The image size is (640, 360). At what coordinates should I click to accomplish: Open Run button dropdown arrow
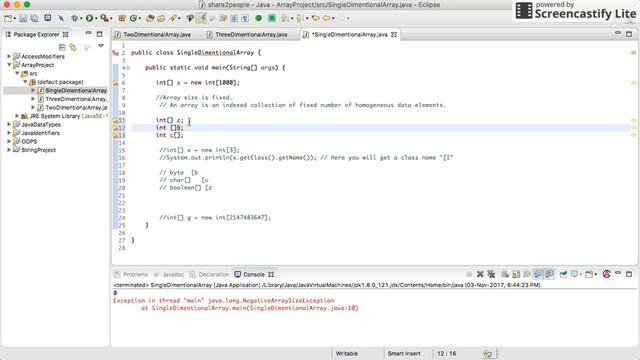pos(96,19)
